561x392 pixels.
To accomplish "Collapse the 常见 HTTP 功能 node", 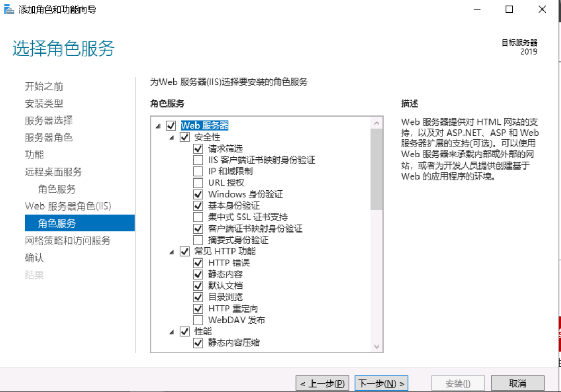I will 172,252.
